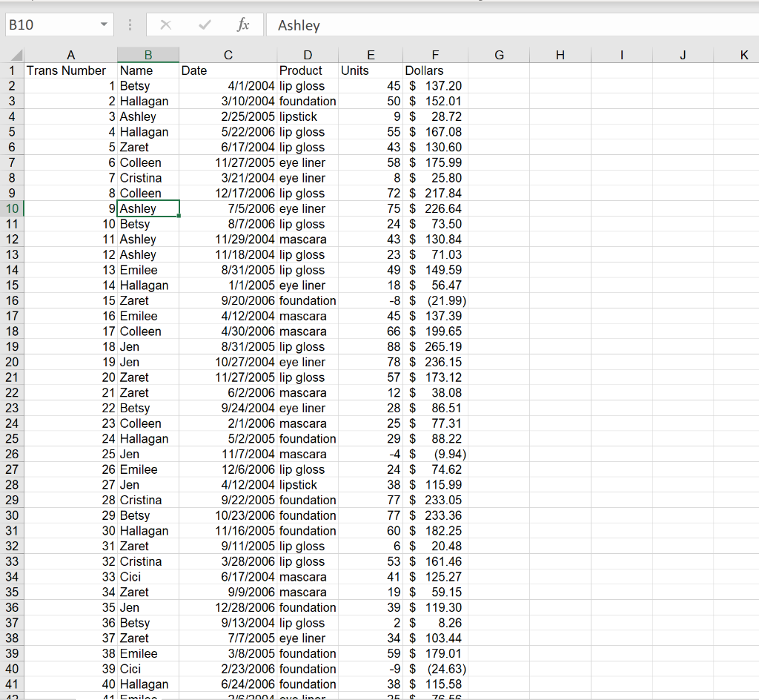
Task: Click the vertical ellipsis options icon
Action: [130, 24]
